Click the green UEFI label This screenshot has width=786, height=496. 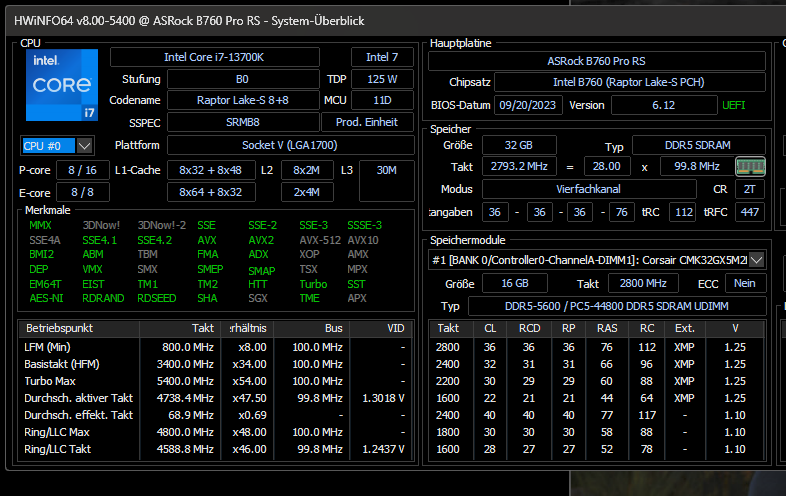point(734,105)
